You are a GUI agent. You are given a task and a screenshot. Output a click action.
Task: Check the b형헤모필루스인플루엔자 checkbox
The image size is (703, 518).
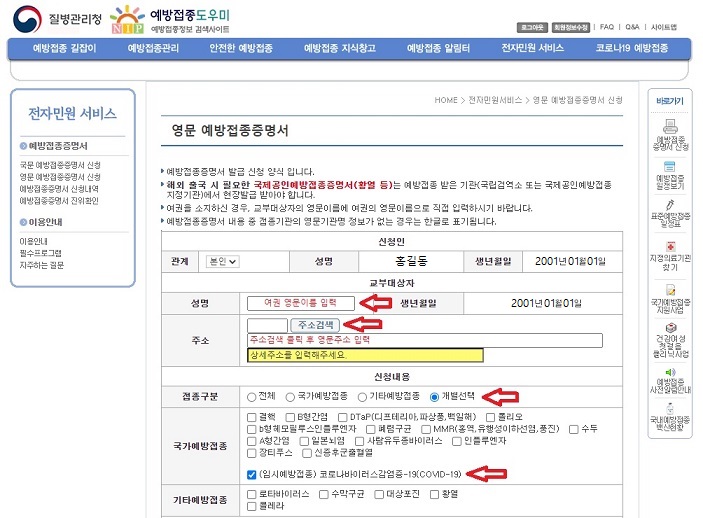[x=252, y=430]
